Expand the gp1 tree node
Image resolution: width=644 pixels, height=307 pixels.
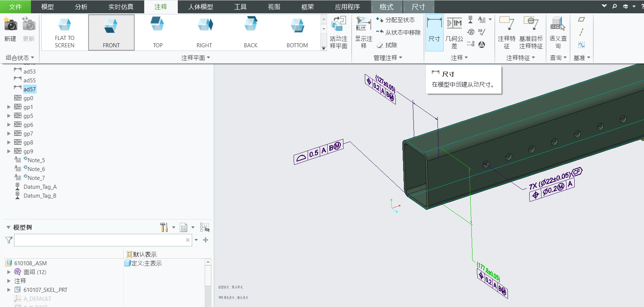pyautogui.click(x=9, y=107)
